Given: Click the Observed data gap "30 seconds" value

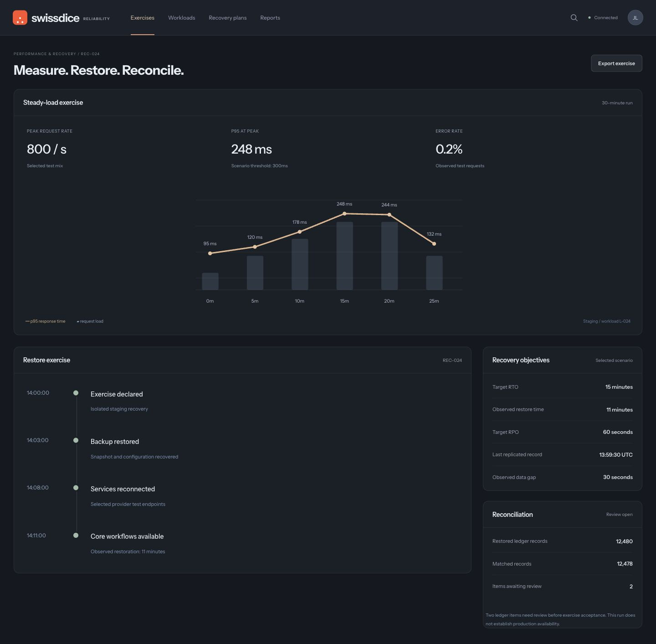Looking at the screenshot, I should [618, 477].
